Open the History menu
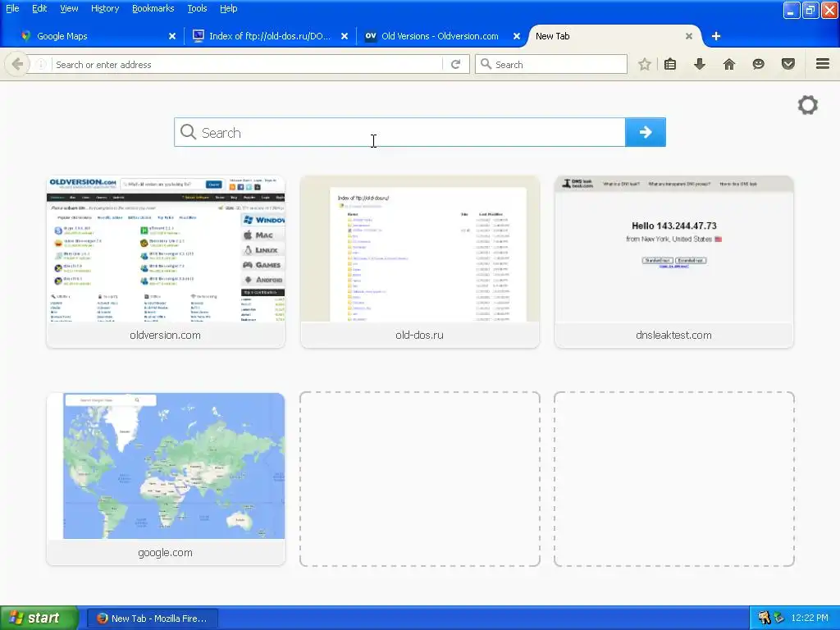 (105, 8)
